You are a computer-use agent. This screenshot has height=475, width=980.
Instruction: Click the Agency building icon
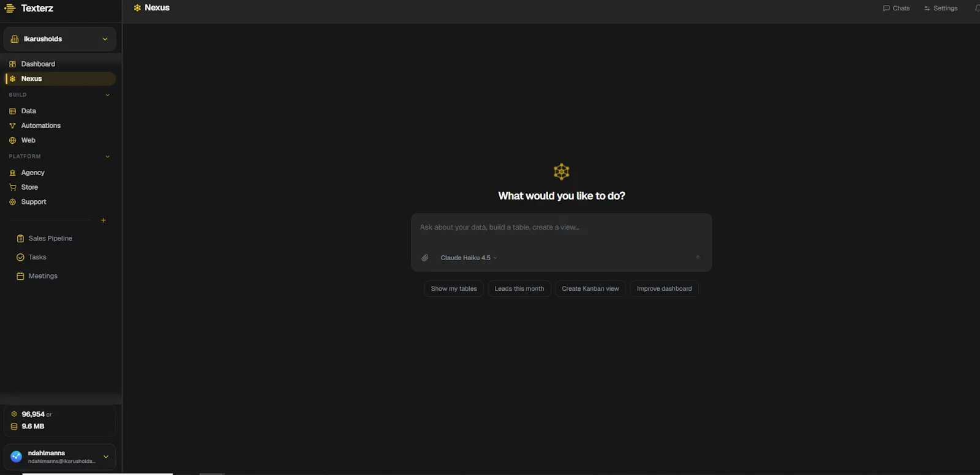pos(12,173)
